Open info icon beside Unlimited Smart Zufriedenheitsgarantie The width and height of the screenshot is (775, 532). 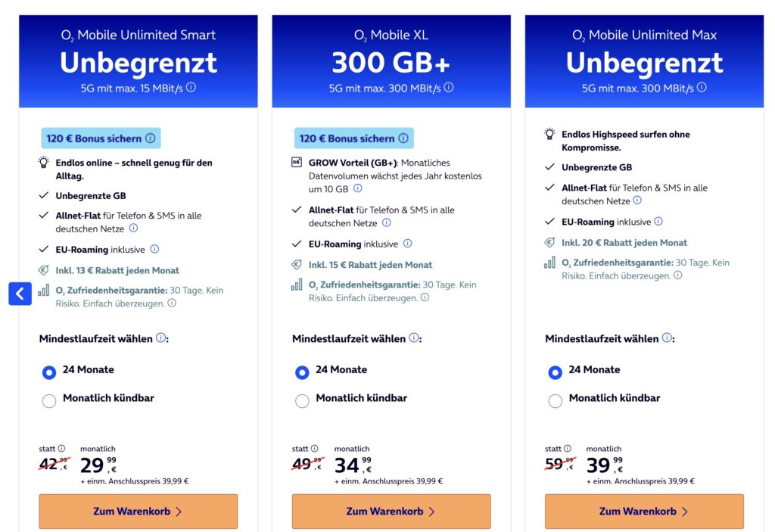[x=172, y=303]
